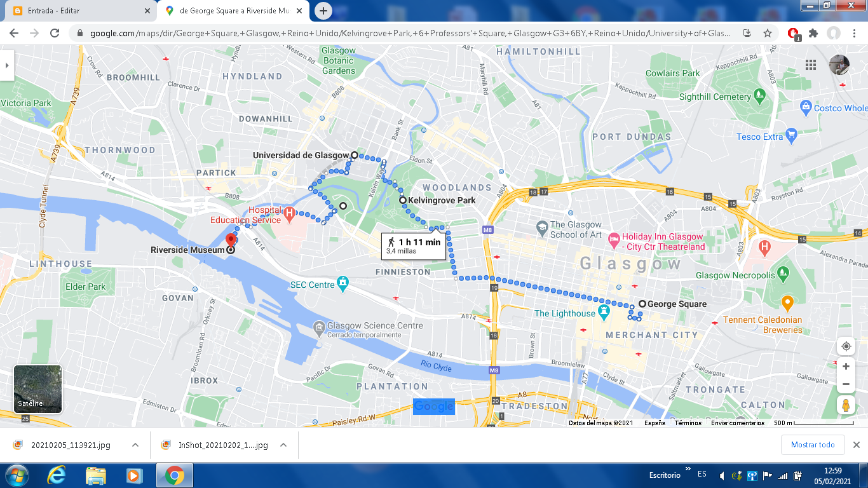
Task: Expand the collapsed side panel arrow
Action: 6,65
